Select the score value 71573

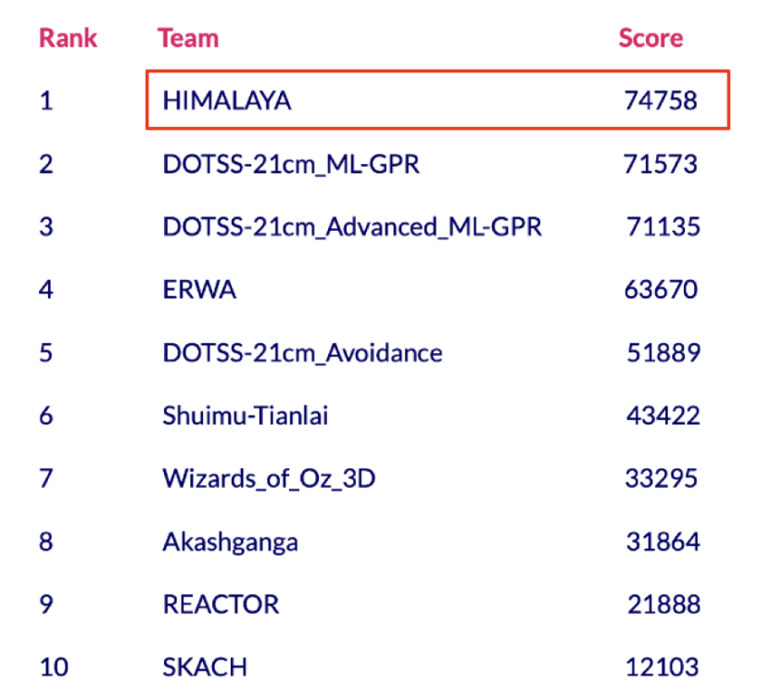click(x=661, y=165)
